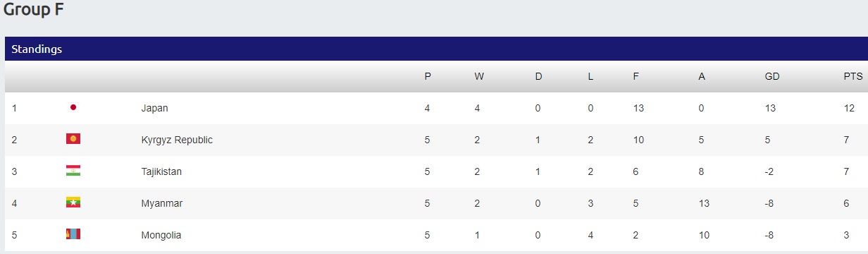Select the Tajikistan team name
868x254 pixels.
(x=161, y=171)
